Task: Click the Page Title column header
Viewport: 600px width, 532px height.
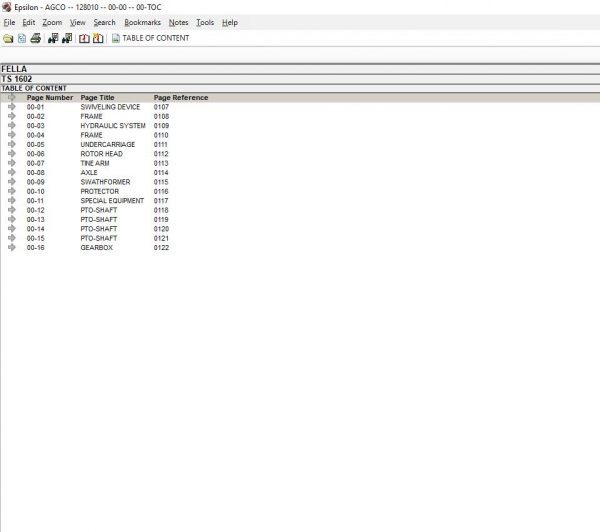Action: [97, 98]
